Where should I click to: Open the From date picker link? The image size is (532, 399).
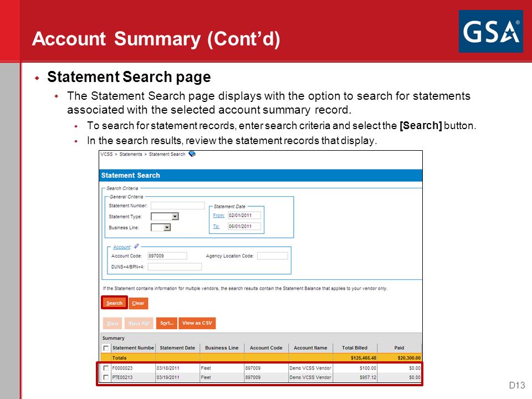[218, 216]
